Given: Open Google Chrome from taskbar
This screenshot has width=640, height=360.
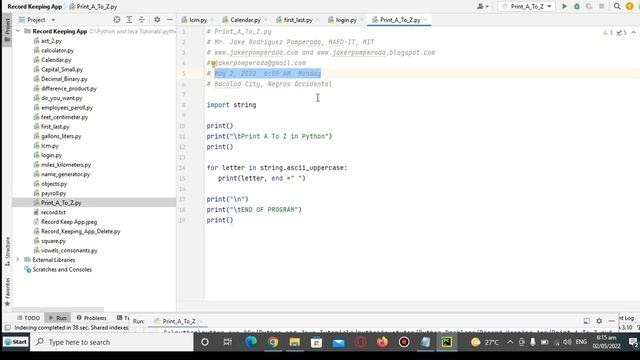Looking at the screenshot, I should tap(273, 342).
